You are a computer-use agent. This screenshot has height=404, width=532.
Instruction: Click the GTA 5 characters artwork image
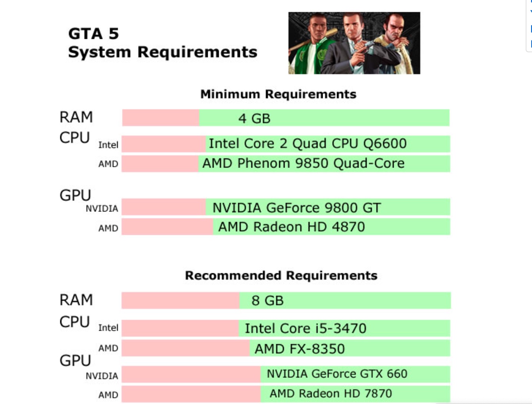[x=354, y=43]
